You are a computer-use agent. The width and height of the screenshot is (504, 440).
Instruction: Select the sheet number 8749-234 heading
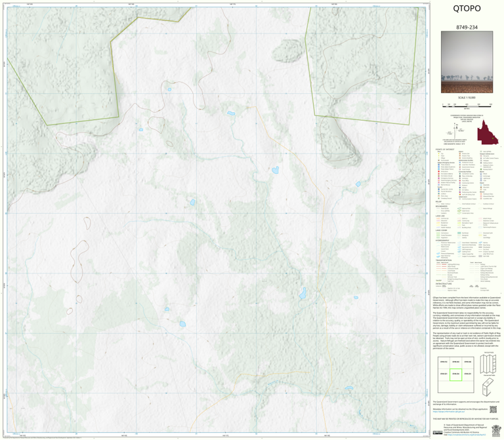pyautogui.click(x=467, y=28)
